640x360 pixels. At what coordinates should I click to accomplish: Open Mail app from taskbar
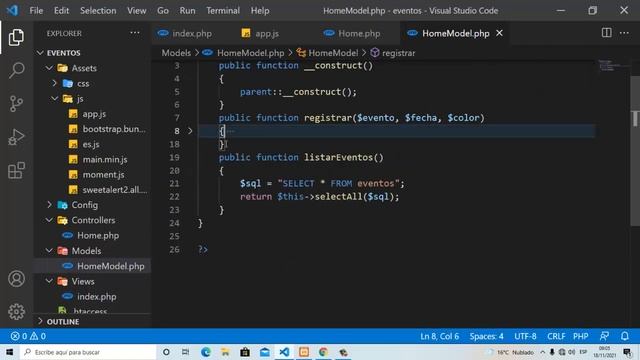[264, 352]
